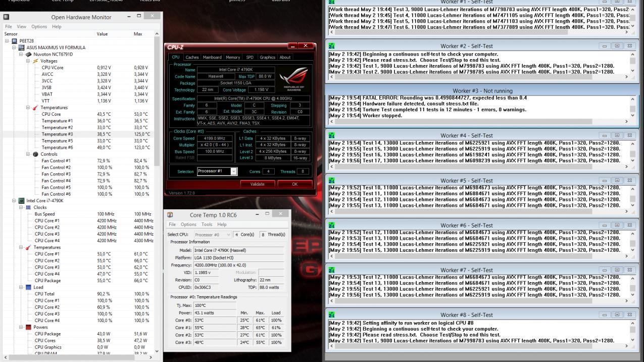Collapse the Load group
The image size is (644, 362).
[21, 287]
